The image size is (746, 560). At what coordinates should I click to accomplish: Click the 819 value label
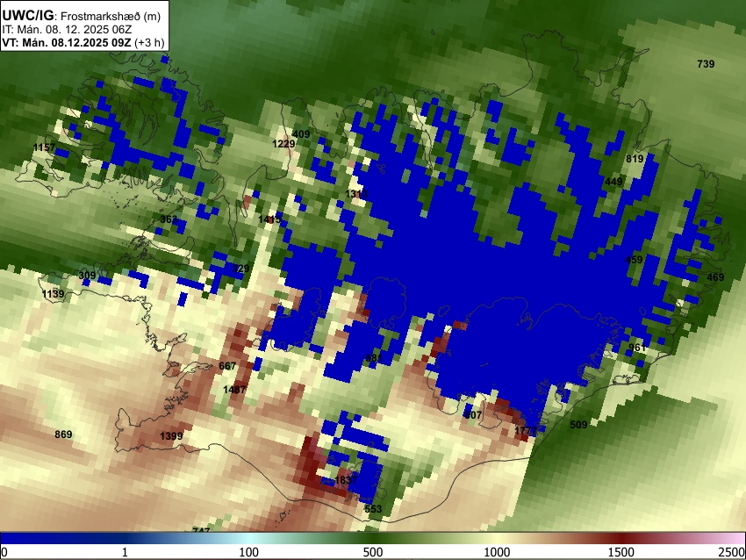[x=635, y=159]
